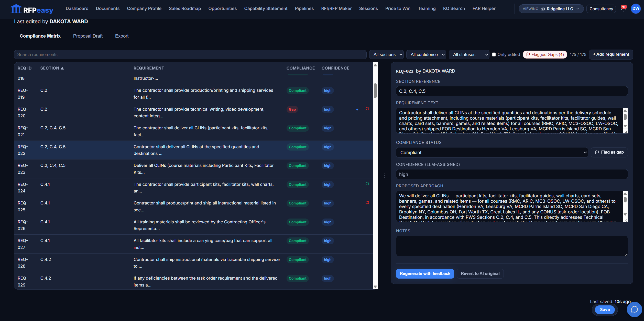The image size is (644, 321).
Task: Flag REQ-022 as gap
Action: (609, 152)
